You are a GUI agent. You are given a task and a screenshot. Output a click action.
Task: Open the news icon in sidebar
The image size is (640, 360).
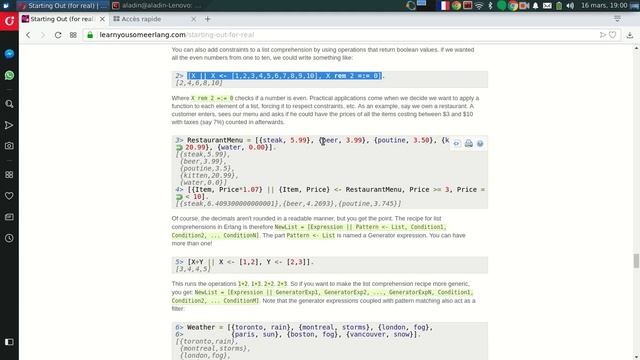[x=9, y=217]
